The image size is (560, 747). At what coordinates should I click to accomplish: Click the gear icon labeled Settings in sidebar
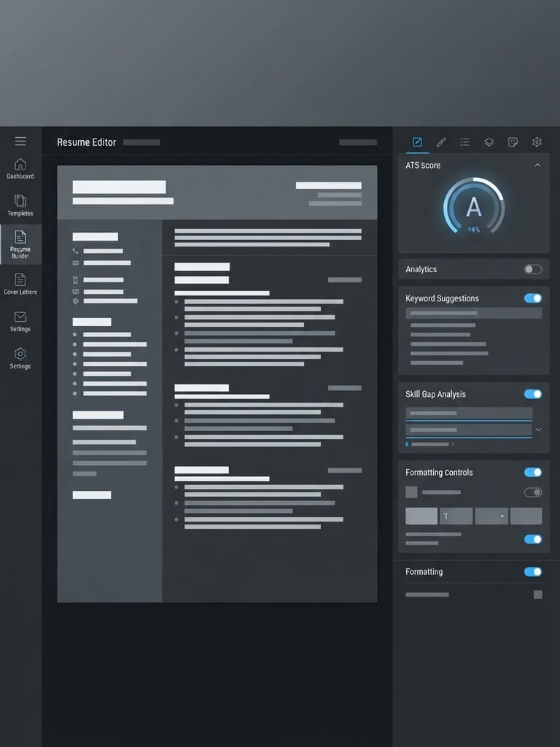coord(20,354)
